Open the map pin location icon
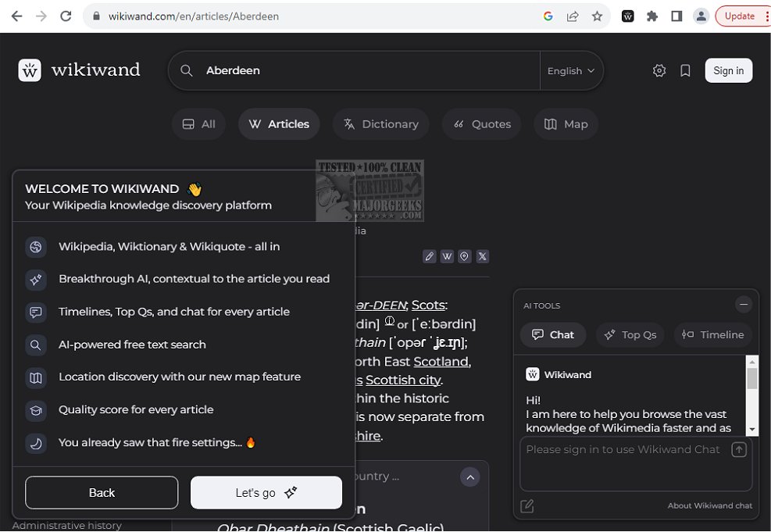This screenshot has height=532, width=771. point(465,256)
